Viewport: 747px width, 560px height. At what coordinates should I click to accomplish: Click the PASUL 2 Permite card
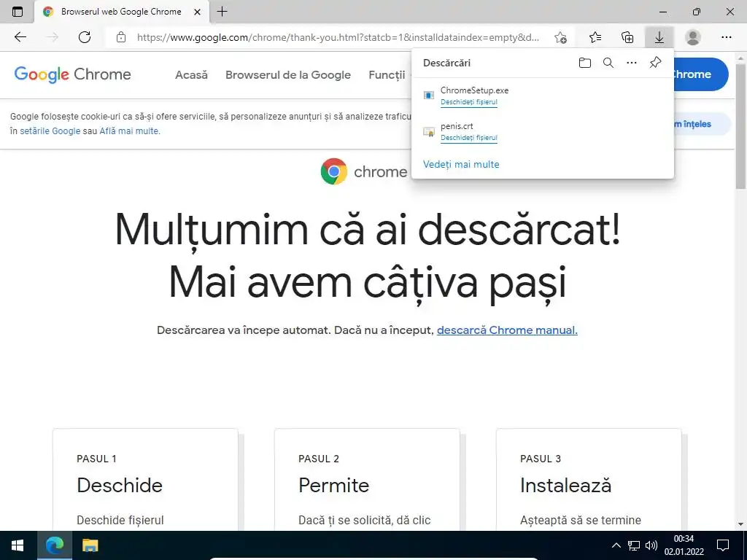tap(367, 480)
